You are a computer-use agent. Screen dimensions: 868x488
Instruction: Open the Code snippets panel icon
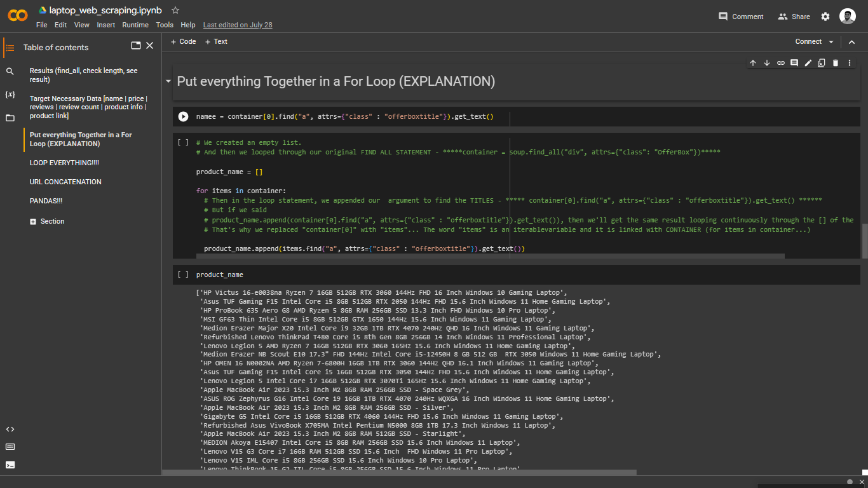[10, 429]
